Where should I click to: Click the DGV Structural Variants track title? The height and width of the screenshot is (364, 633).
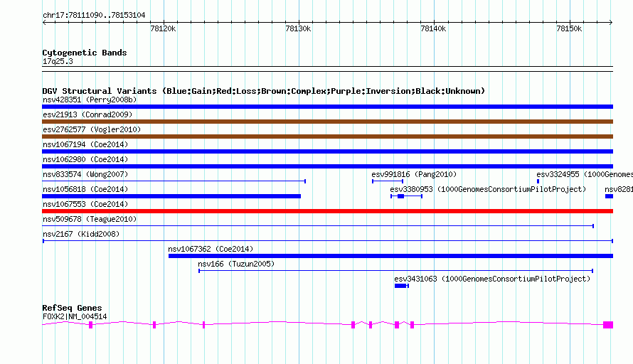[264, 91]
